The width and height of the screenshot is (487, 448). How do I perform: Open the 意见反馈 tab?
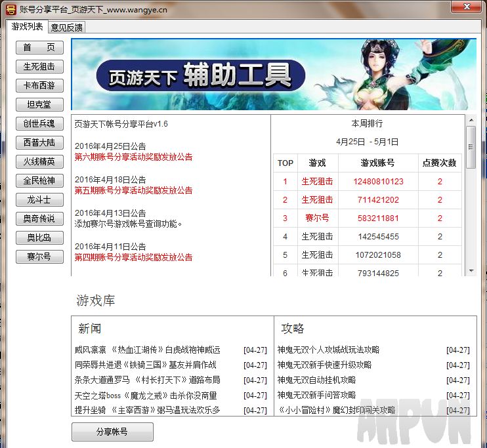[x=67, y=28]
